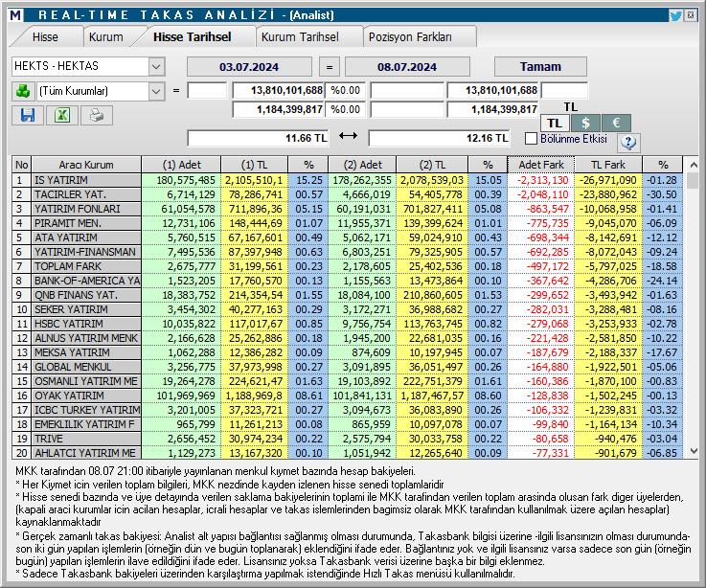The height and width of the screenshot is (588, 706).
Task: Switch to the Kurum tab
Action: coord(105,37)
